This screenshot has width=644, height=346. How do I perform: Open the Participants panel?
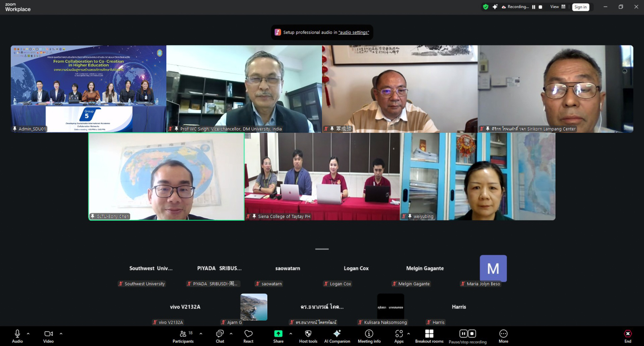pos(183,336)
